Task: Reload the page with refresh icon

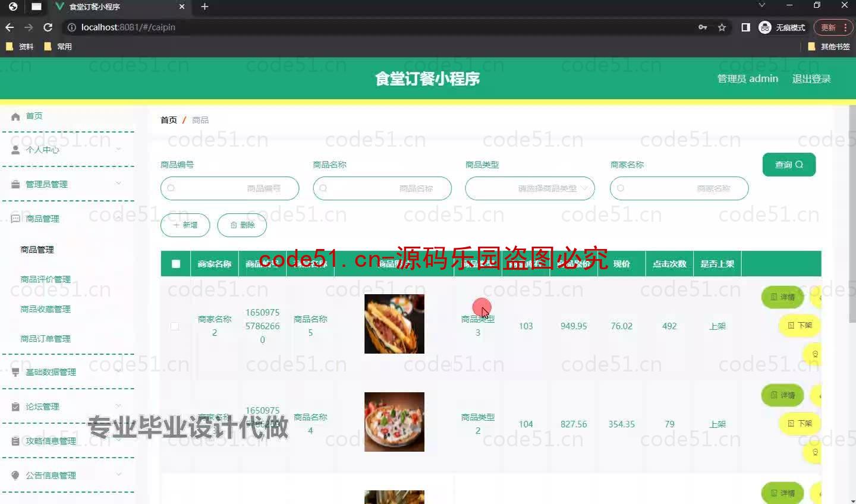Action: point(48,27)
